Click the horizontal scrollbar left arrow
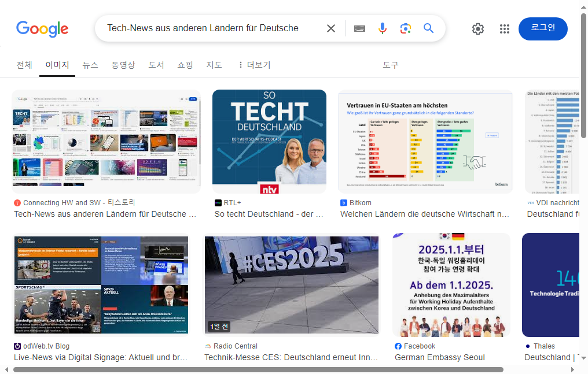 (7, 370)
